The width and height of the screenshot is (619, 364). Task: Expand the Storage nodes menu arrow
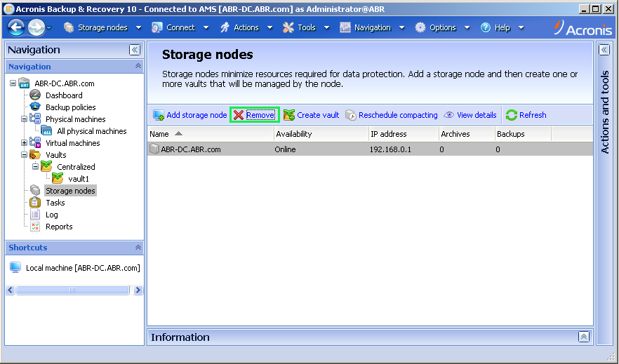coord(138,27)
